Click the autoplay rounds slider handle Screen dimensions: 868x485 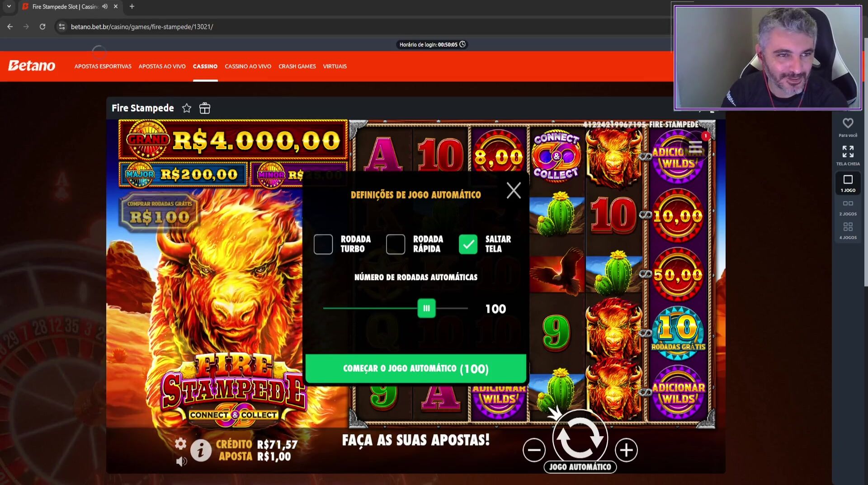click(426, 308)
